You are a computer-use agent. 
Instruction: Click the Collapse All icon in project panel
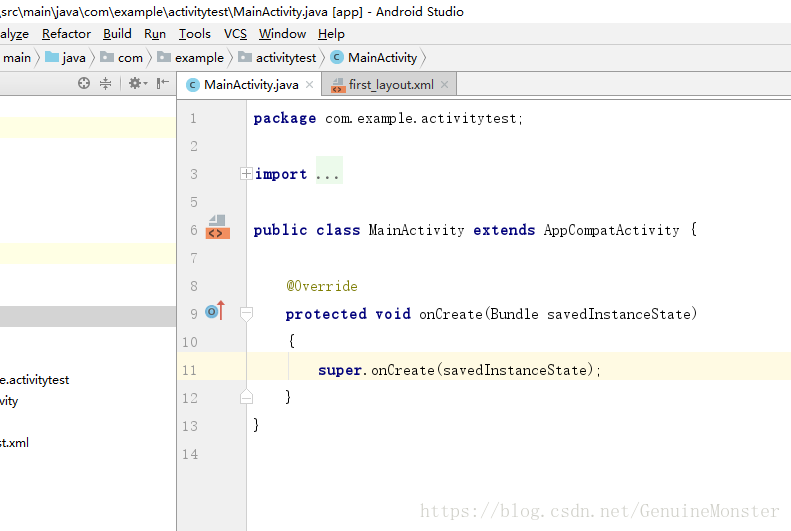coord(105,83)
